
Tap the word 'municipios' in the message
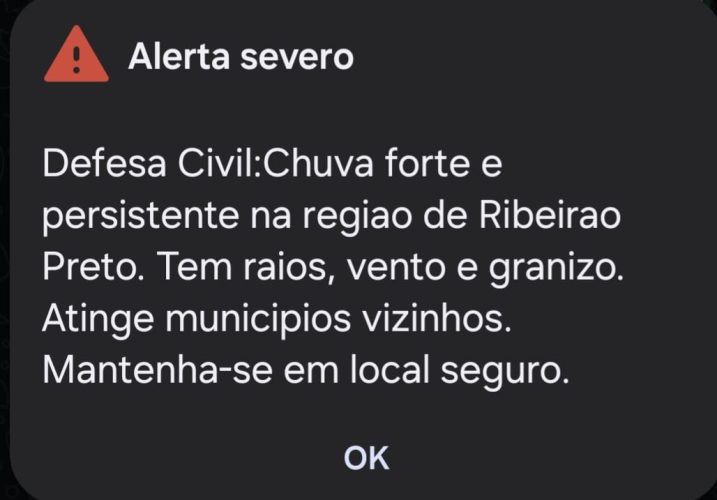tap(258, 320)
